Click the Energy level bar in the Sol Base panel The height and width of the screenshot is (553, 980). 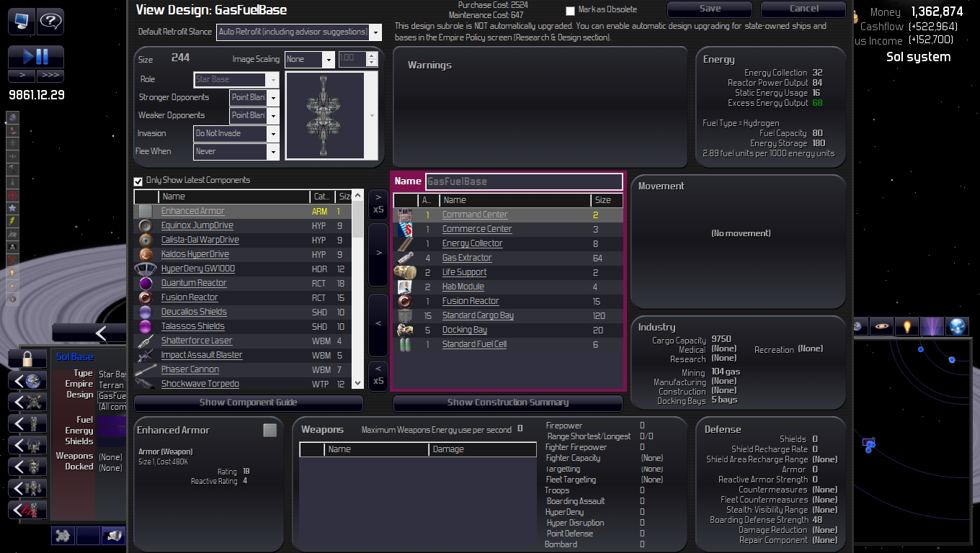(112, 431)
